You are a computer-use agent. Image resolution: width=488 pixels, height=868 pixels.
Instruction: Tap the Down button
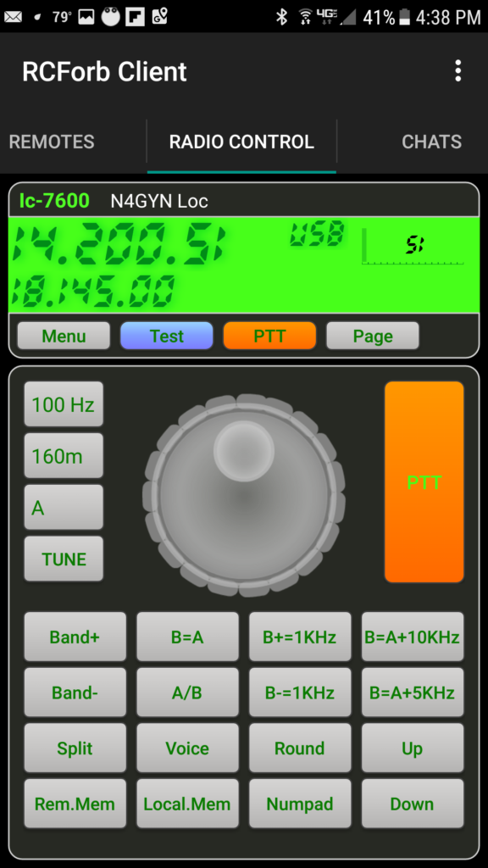[x=413, y=804]
